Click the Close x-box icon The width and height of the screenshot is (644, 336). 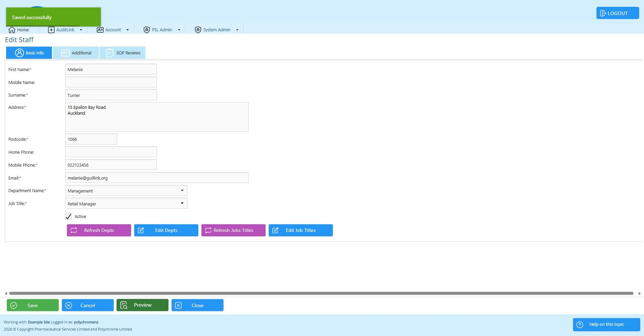coord(178,305)
